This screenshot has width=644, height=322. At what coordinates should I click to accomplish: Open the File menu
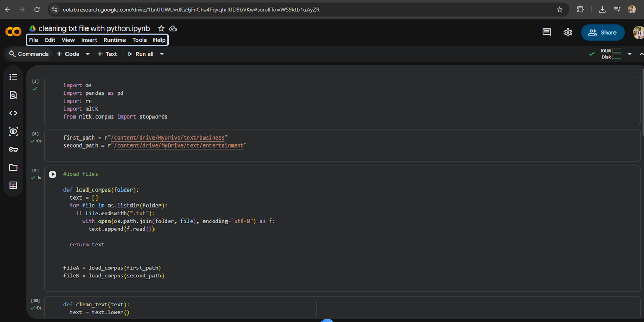tap(33, 40)
